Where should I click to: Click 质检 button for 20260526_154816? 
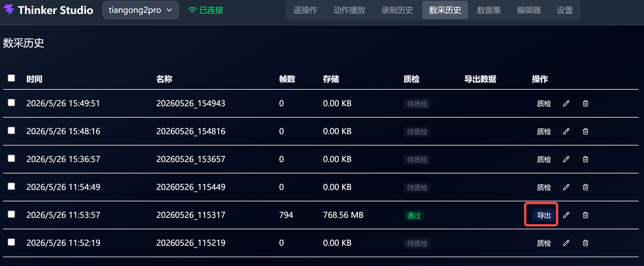pyautogui.click(x=544, y=132)
